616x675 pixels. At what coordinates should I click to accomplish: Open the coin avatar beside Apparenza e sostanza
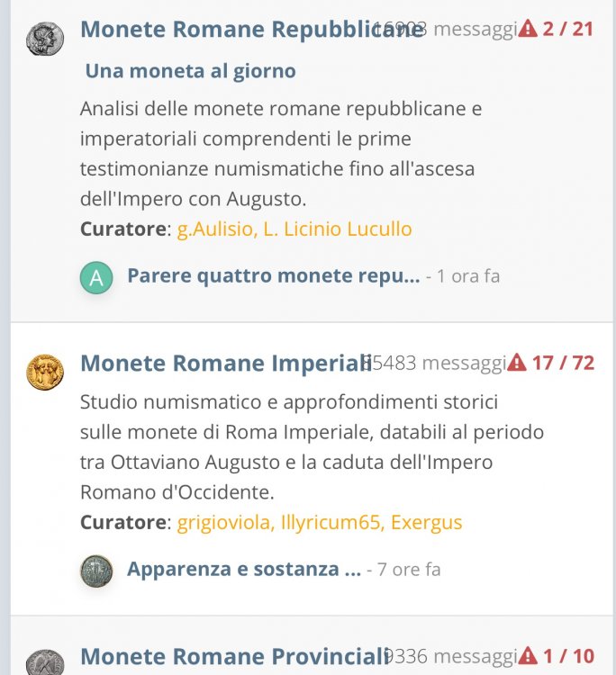point(96,571)
